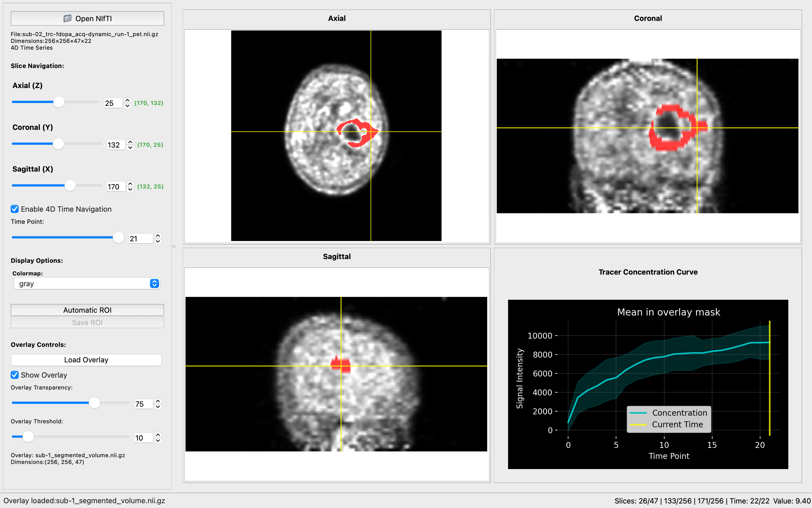The width and height of the screenshot is (812, 508).
Task: Open the Colormap gray dropdown
Action: coord(87,284)
